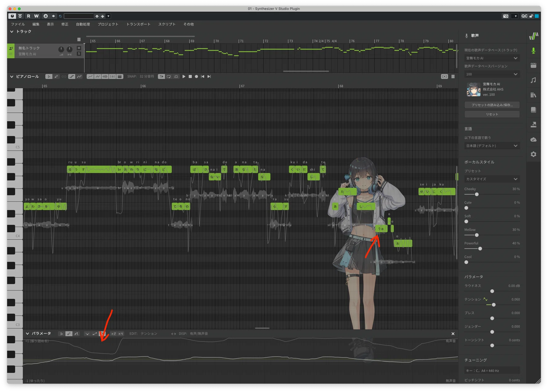Image resolution: width=548 pixels, height=392 pixels.
Task: Solo the track using the S button
Action: (79, 54)
